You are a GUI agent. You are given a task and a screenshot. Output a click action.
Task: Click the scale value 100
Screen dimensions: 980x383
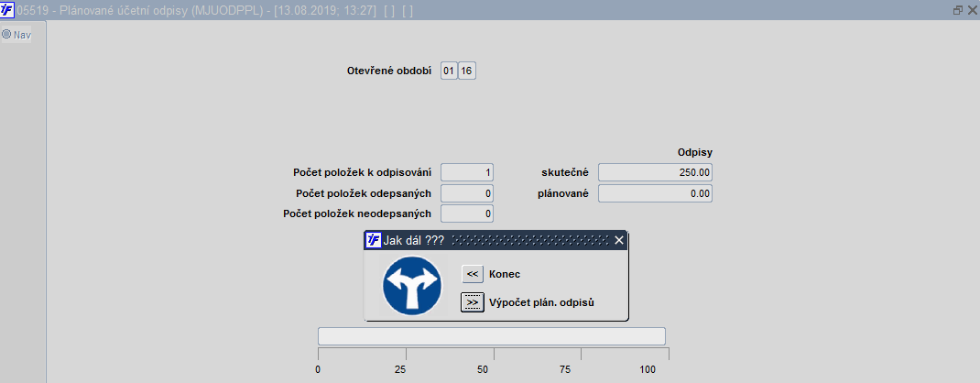pyautogui.click(x=648, y=369)
